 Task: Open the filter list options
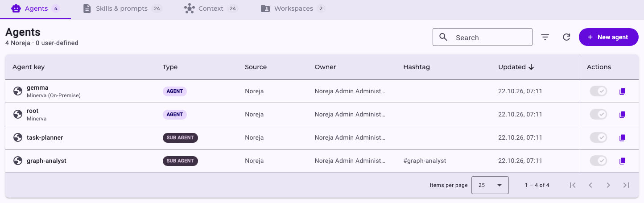(545, 37)
